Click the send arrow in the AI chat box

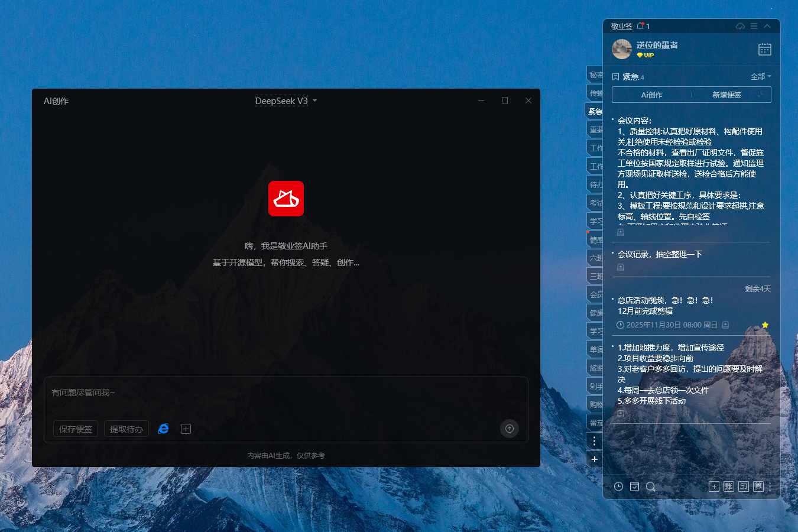(x=509, y=429)
